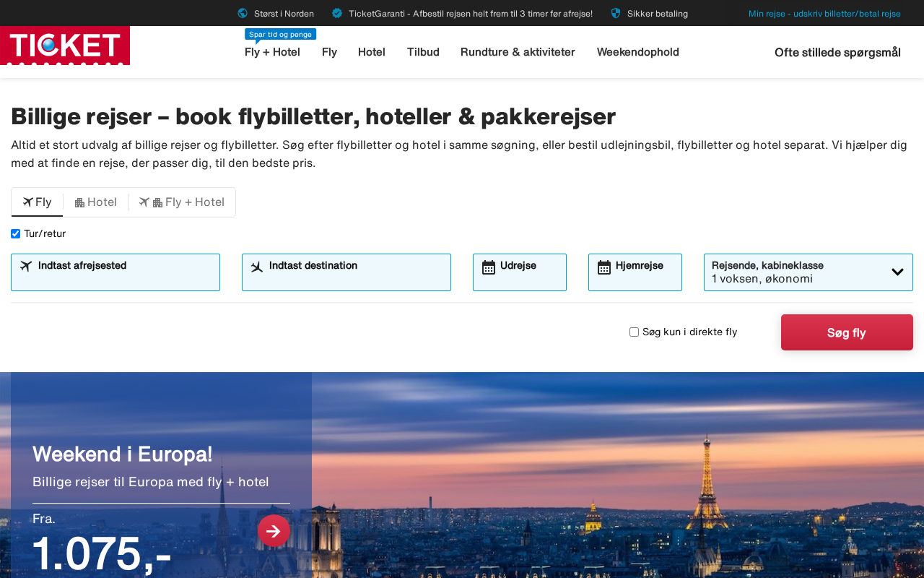Click the Søg fly button
This screenshot has width=924, height=578.
click(847, 332)
